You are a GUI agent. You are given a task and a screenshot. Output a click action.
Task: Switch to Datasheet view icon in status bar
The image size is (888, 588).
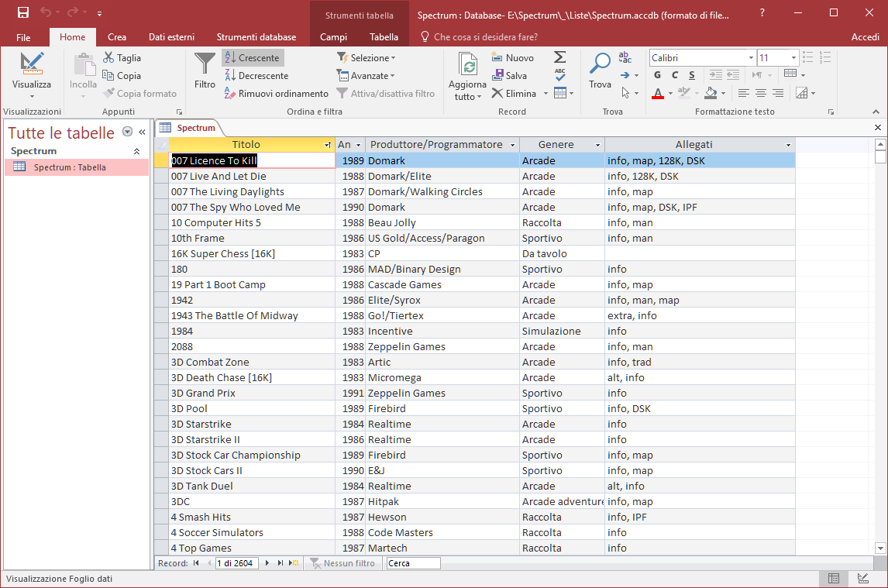pyautogui.click(x=834, y=579)
